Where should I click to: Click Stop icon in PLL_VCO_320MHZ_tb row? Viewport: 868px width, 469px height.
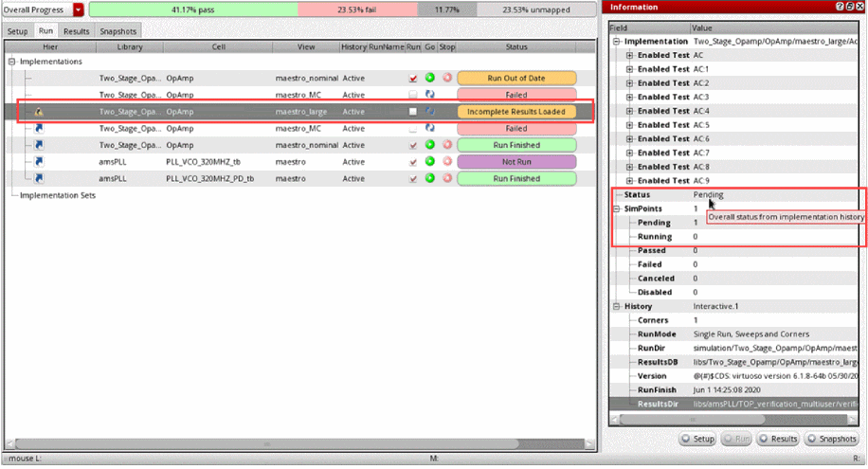click(446, 162)
